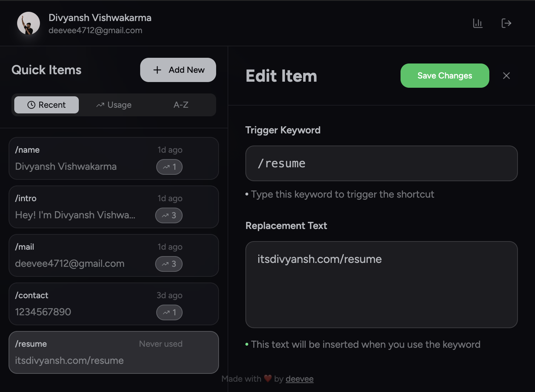This screenshot has height=392, width=535.
Task: Switch to the A-Z sorting tab
Action: pos(181,105)
